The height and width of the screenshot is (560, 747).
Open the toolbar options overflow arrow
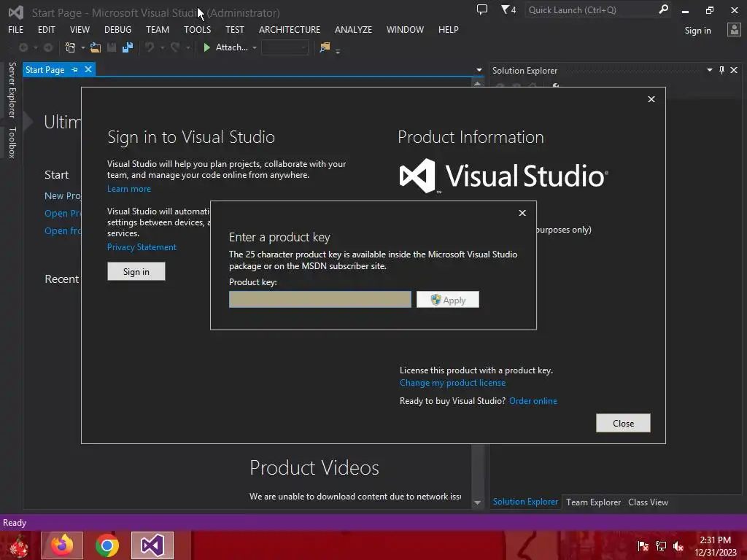tap(338, 51)
